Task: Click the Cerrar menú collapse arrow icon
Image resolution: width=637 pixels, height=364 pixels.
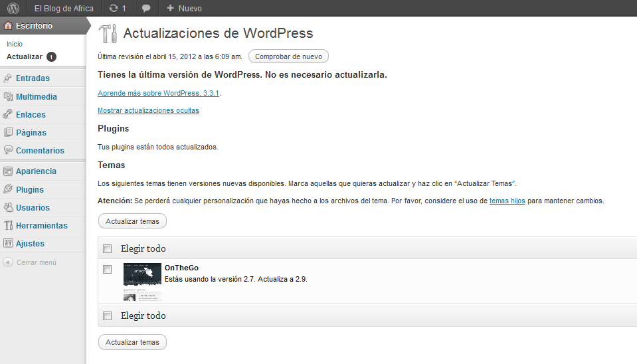Action: click(8, 262)
